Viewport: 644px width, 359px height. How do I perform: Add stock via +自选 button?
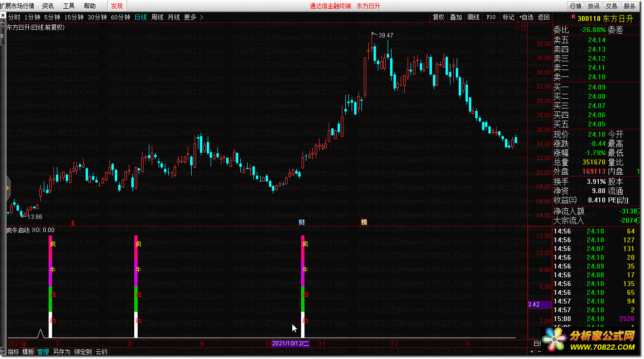click(526, 17)
